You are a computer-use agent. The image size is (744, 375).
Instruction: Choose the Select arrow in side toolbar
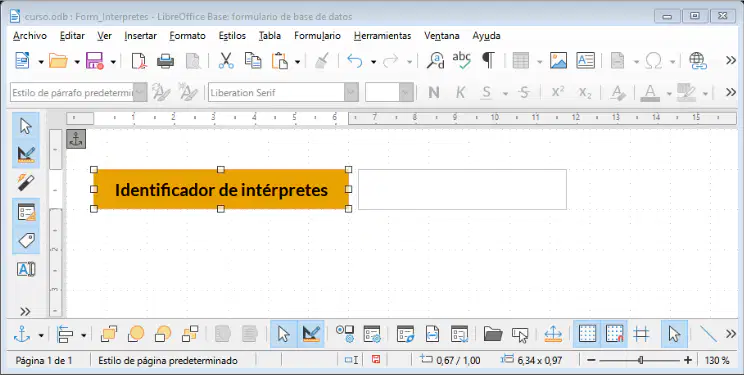click(x=26, y=126)
